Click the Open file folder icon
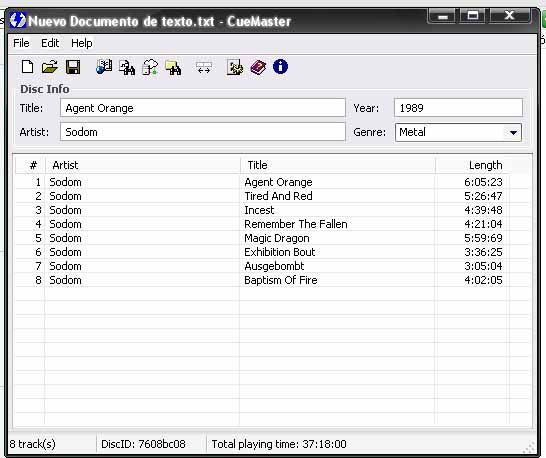Image resolution: width=546 pixels, height=458 pixels. (x=50, y=67)
